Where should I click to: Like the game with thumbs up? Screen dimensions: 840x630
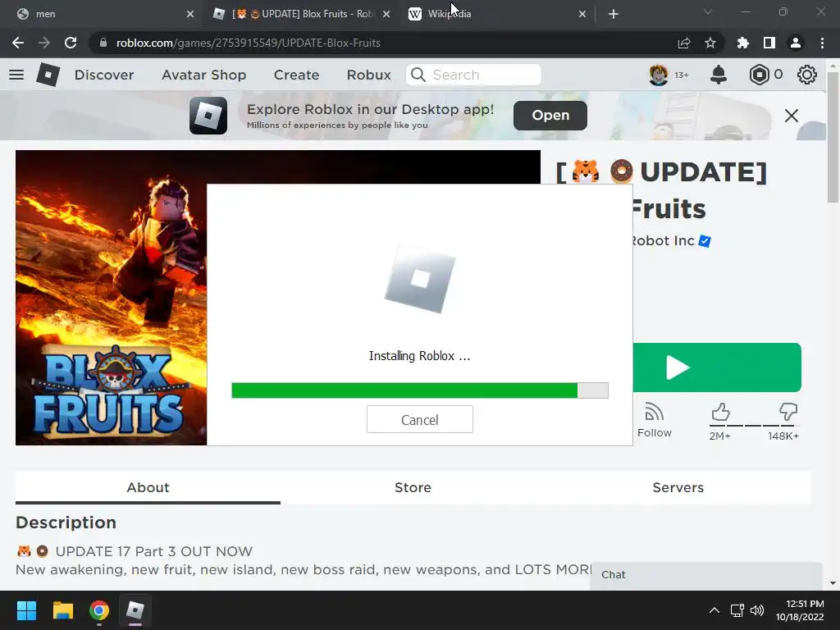click(x=720, y=412)
